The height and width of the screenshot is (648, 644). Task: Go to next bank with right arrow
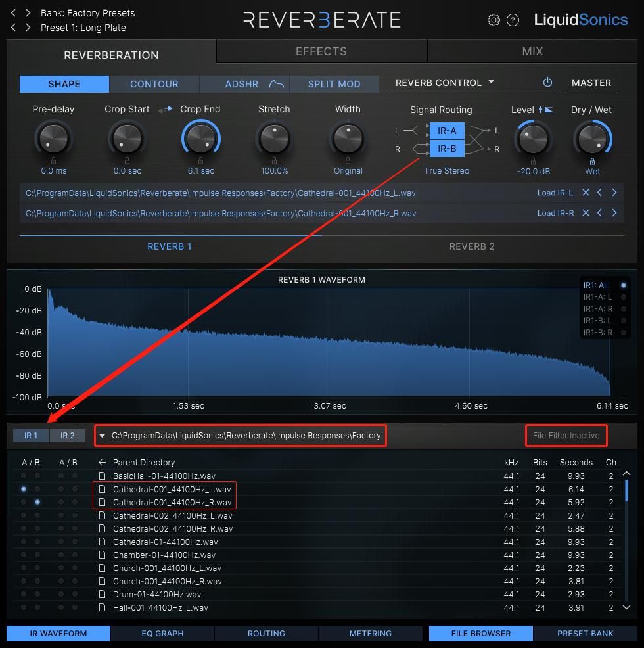28,12
